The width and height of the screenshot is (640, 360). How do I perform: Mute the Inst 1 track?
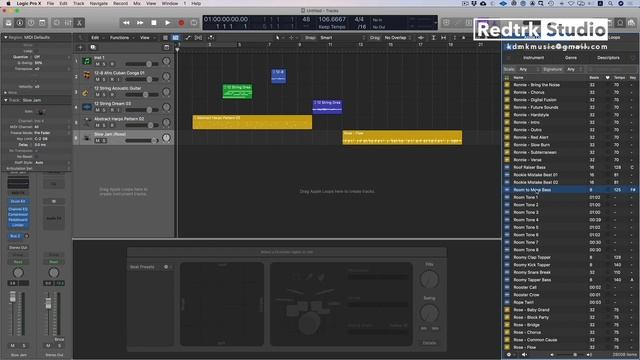97,64
